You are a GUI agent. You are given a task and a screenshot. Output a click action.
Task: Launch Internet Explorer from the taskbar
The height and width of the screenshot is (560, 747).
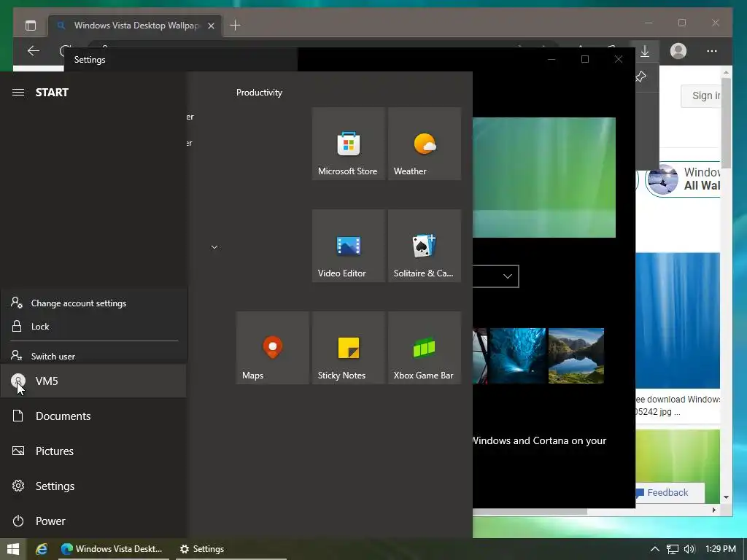coord(42,549)
